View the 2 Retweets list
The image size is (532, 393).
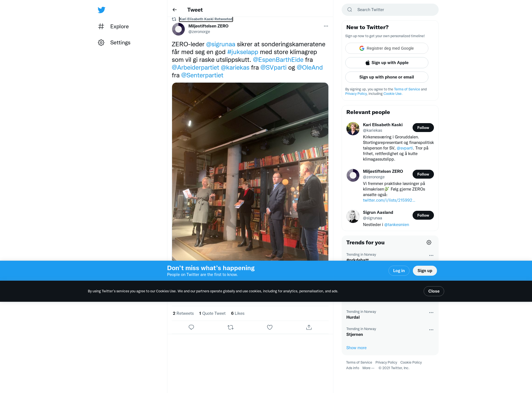tap(183, 313)
